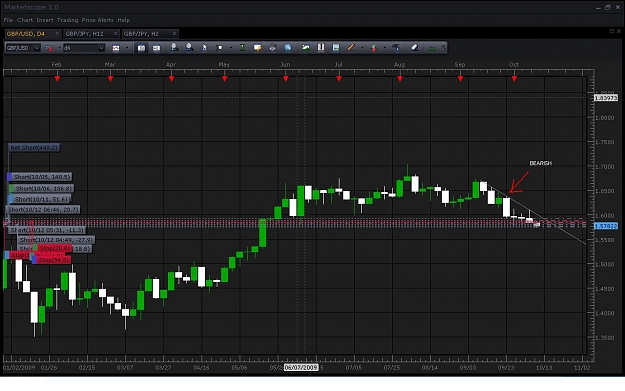This screenshot has width=625, height=391.
Task: Click the green picture toolbar icon
Action: pyautogui.click(x=306, y=48)
